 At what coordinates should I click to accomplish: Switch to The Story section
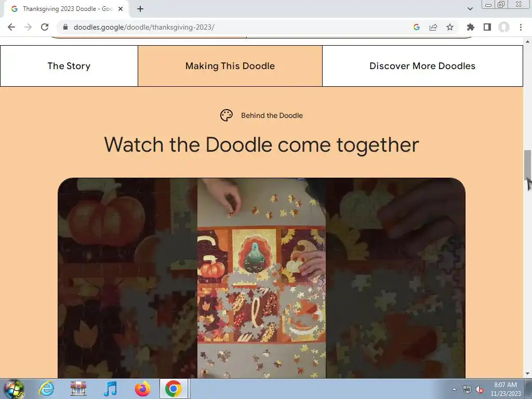[69, 66]
